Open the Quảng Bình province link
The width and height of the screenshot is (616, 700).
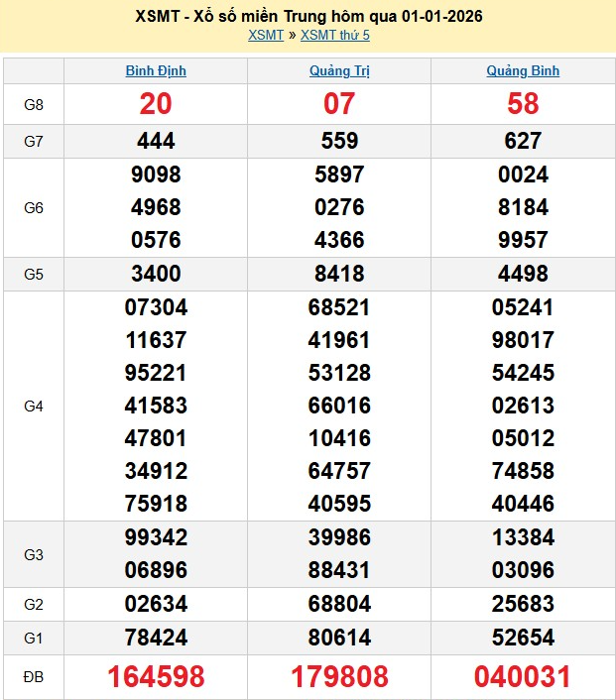pos(523,70)
